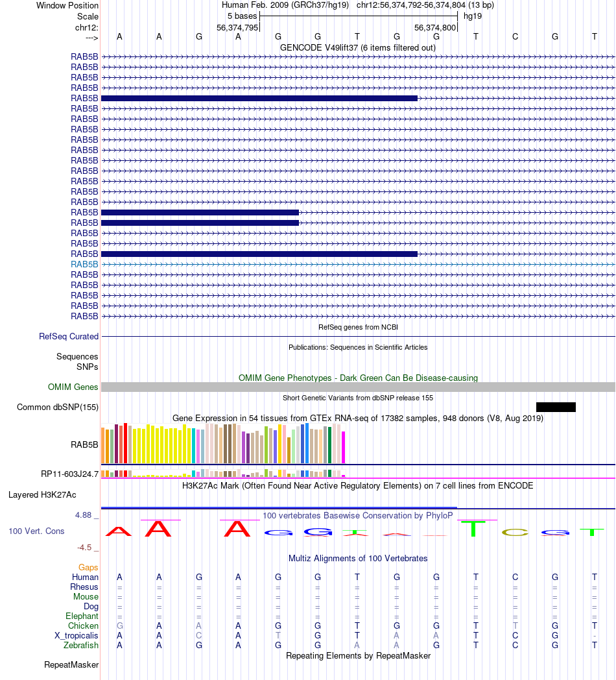This screenshot has width=616, height=680.
Task: Click base C in the Human alignment row
Action: tap(515, 577)
